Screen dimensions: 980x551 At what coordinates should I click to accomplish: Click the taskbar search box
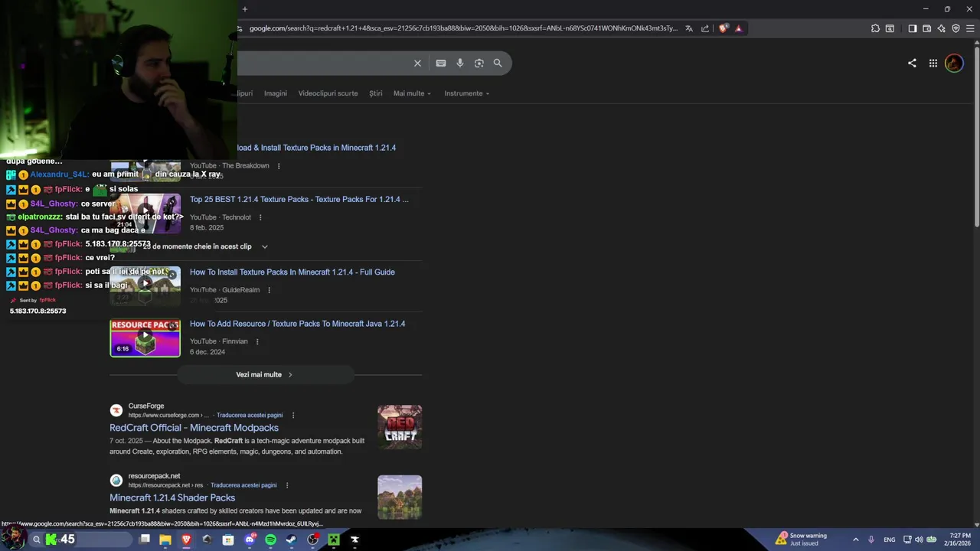click(x=80, y=540)
